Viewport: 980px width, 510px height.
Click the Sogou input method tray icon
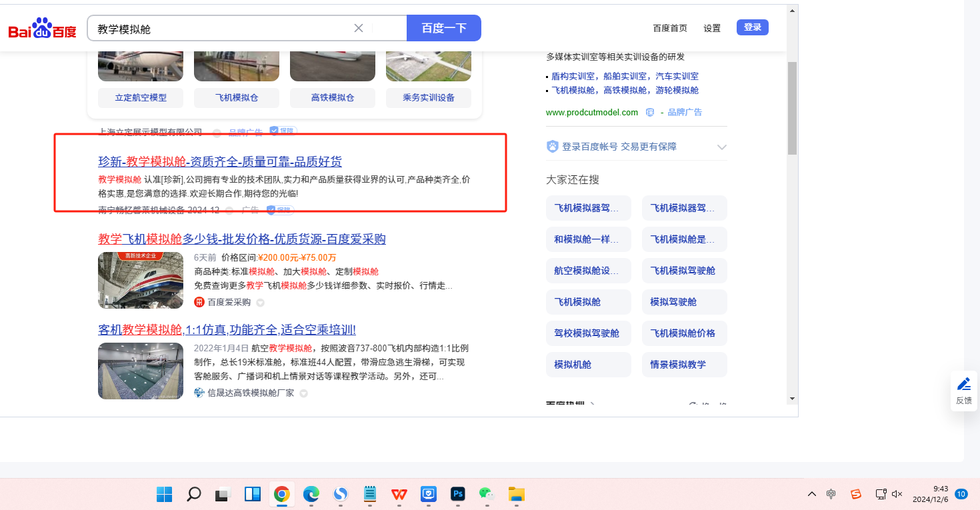coord(856,494)
